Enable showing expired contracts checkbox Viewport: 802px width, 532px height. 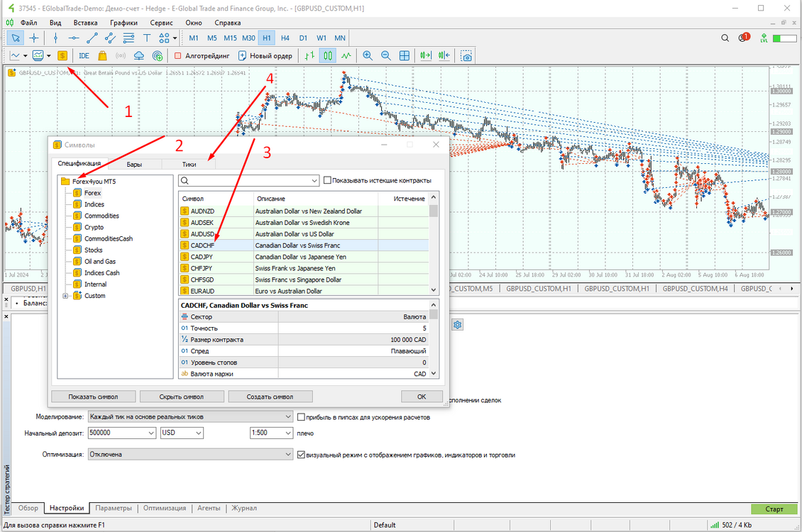(327, 180)
